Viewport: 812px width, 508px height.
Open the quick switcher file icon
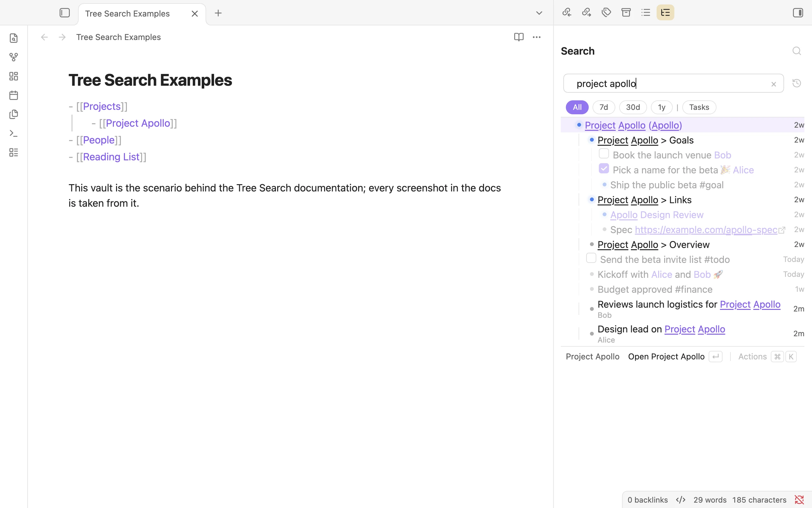coord(14,38)
